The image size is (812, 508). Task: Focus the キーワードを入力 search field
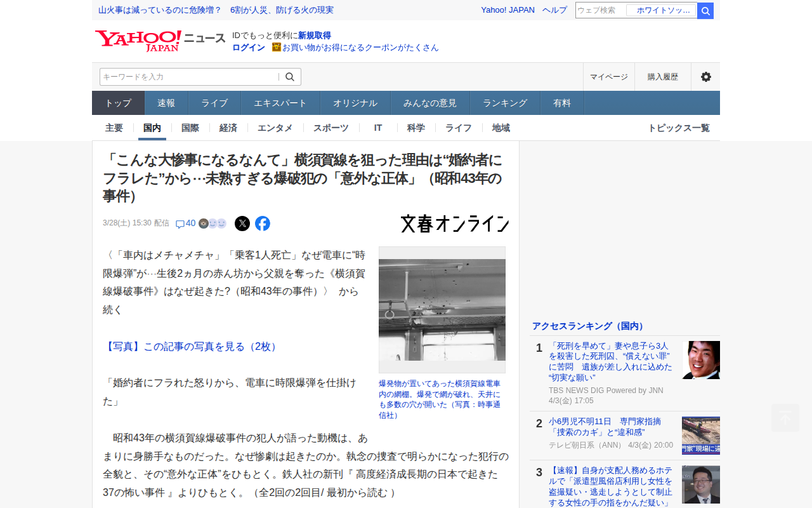coord(189,77)
